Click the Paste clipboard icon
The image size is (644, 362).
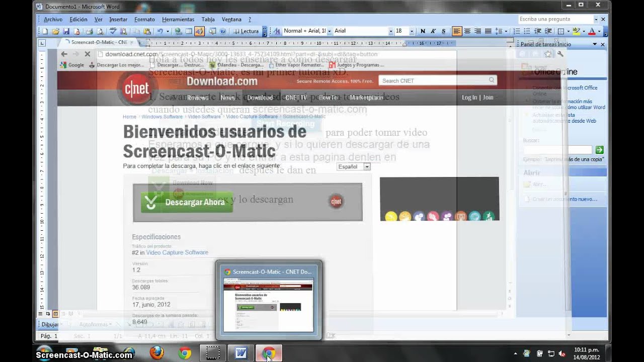147,31
